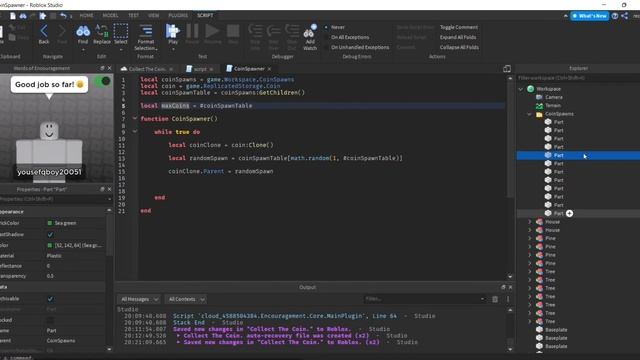Open help via question mark icon

(615, 16)
